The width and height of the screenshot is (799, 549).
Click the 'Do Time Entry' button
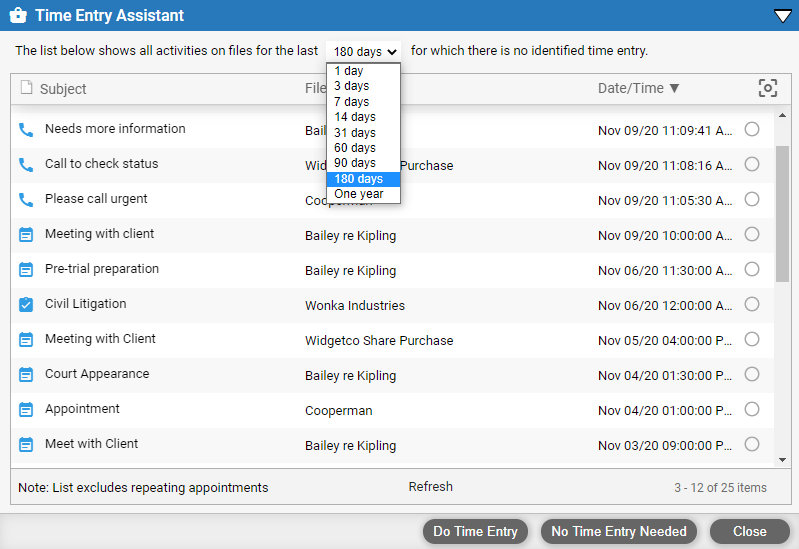point(475,532)
